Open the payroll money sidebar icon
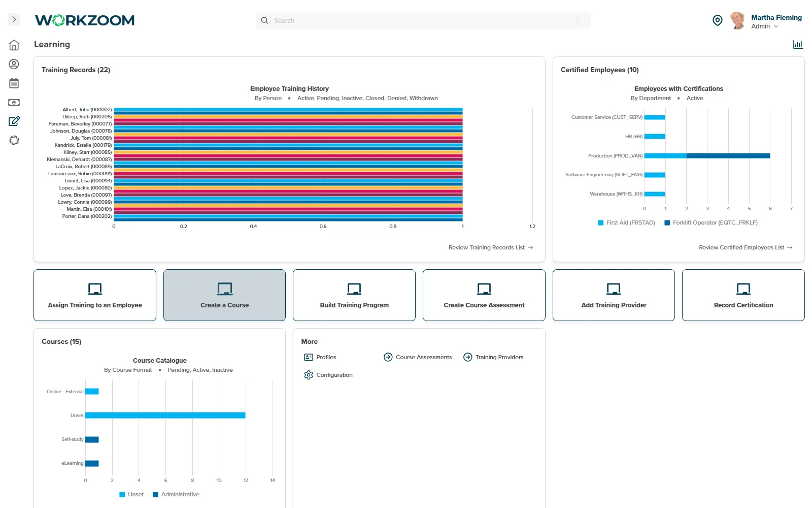Screen dimensions: 812x508 coord(14,103)
